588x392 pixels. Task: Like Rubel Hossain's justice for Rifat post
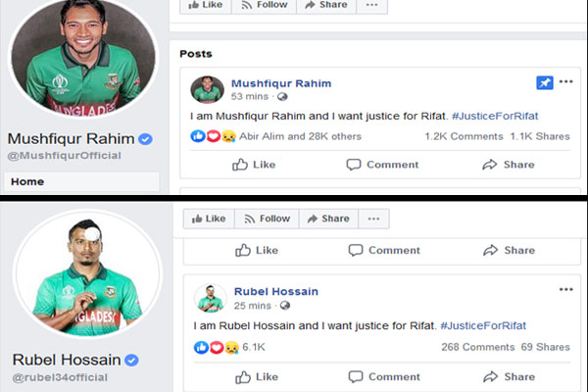coord(255,376)
